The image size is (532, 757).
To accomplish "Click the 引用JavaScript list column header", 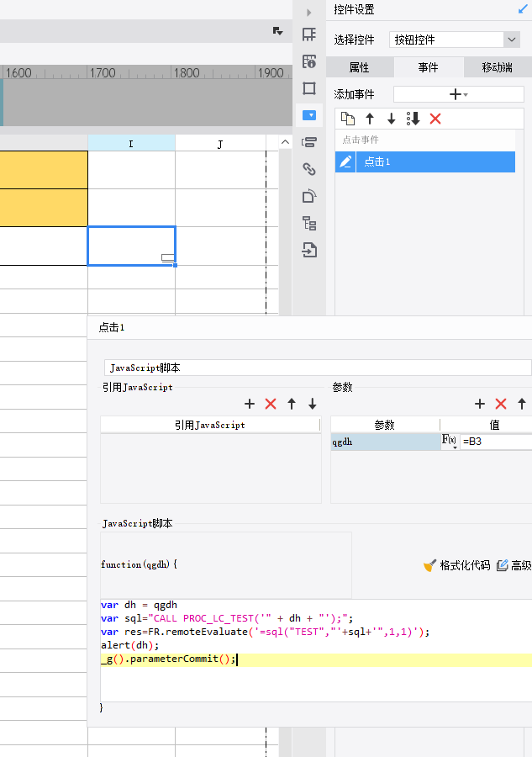I will point(210,425).
